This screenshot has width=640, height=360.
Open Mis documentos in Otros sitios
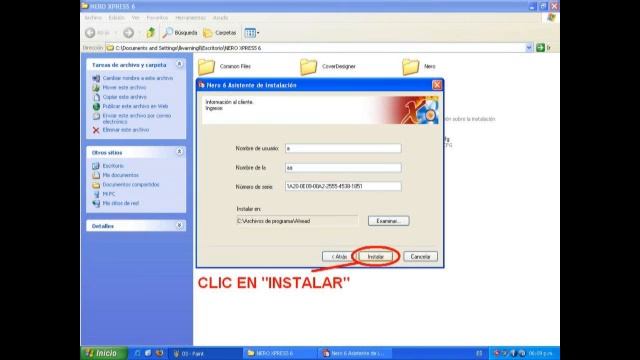[120, 175]
